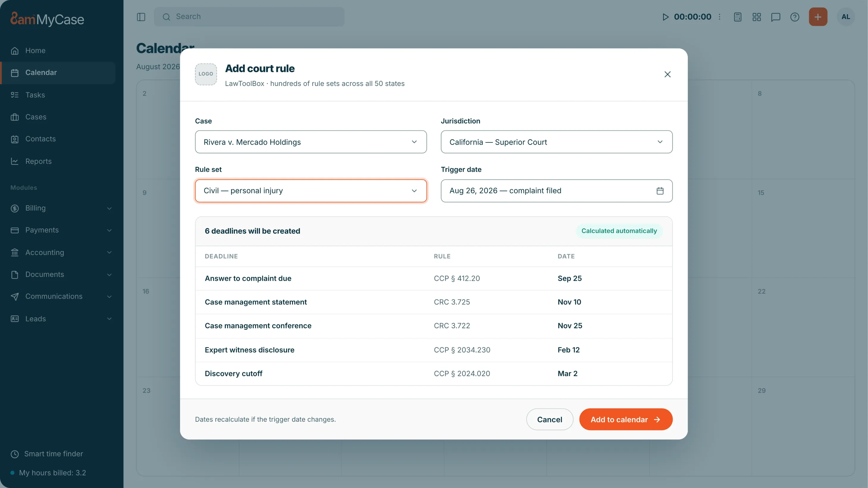Click the Trigger date field
This screenshot has width=868, height=488.
[x=557, y=191]
